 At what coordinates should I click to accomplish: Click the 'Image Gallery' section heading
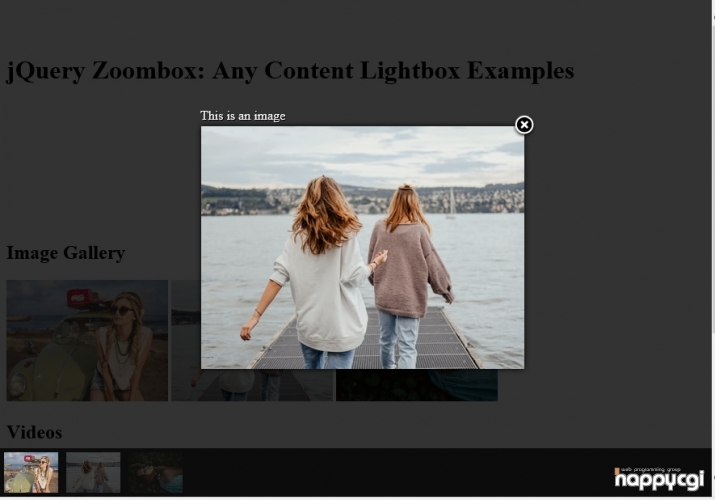(66, 253)
